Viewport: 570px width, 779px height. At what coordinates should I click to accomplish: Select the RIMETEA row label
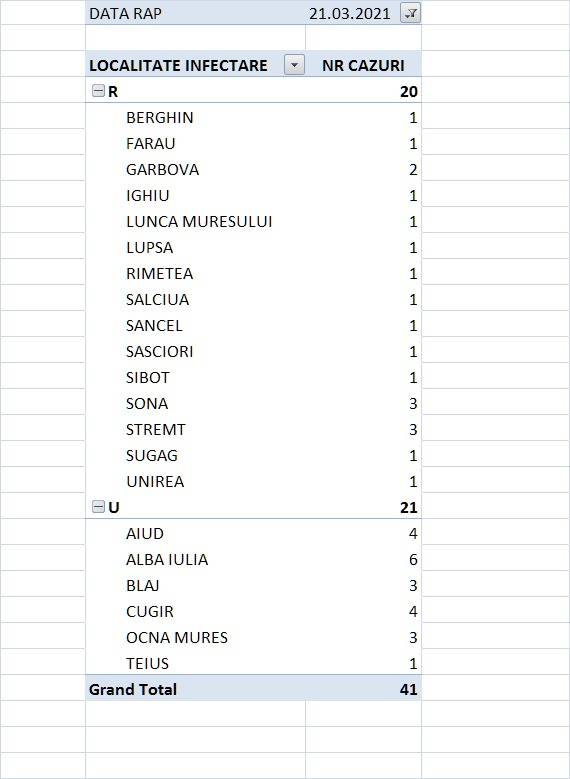[160, 273]
